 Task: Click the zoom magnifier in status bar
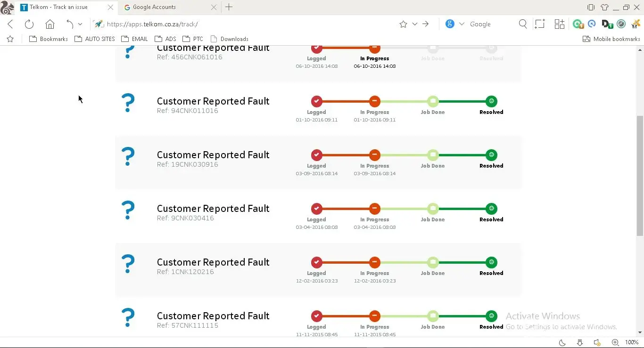pyautogui.click(x=615, y=342)
